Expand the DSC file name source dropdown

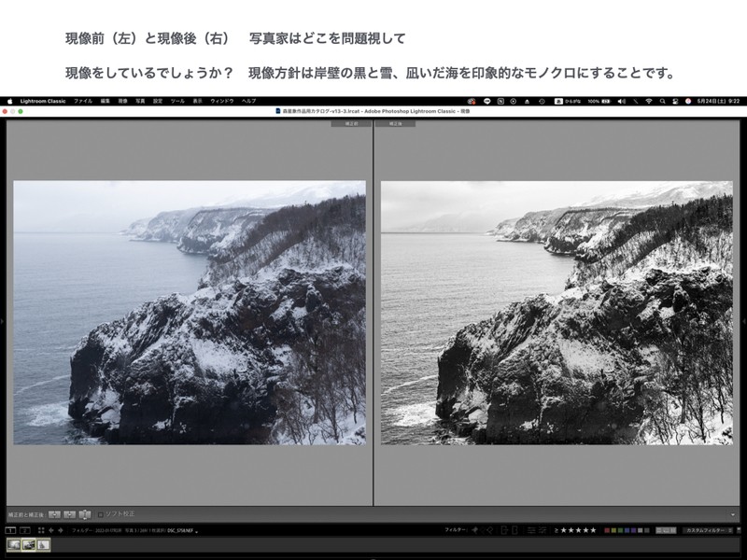pos(198,530)
